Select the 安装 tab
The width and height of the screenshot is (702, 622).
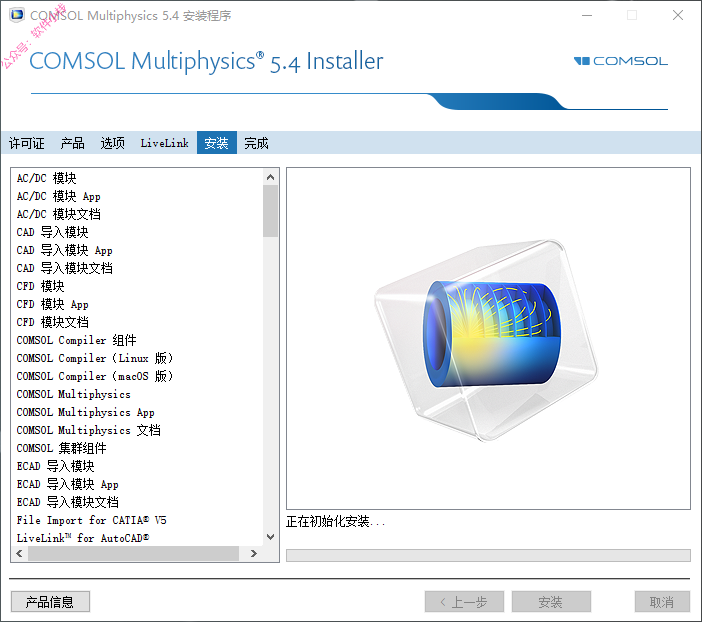(x=217, y=143)
